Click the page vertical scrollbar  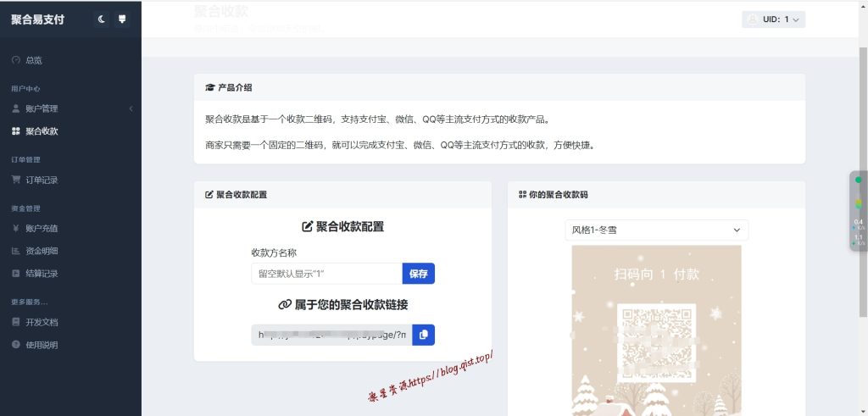pyautogui.click(x=863, y=182)
